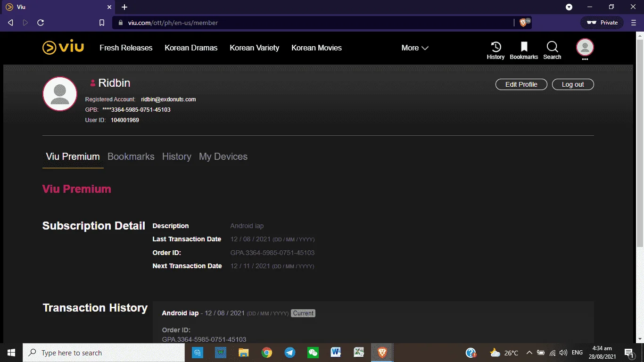Click the address bar URL field
This screenshot has width=644, height=362.
coord(314,23)
